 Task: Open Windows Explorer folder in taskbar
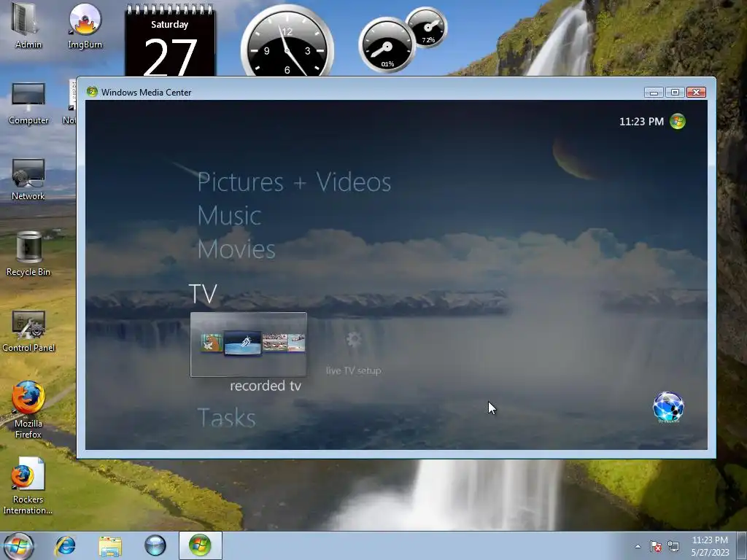pos(110,545)
